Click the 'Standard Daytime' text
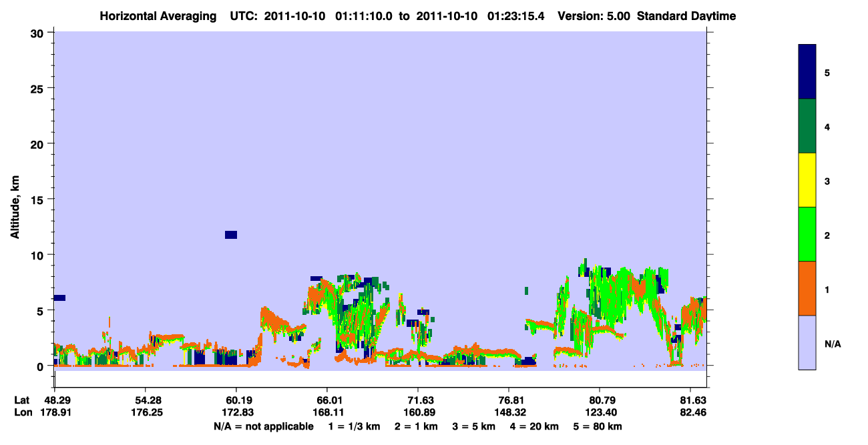The height and width of the screenshot is (445, 868). click(x=686, y=16)
